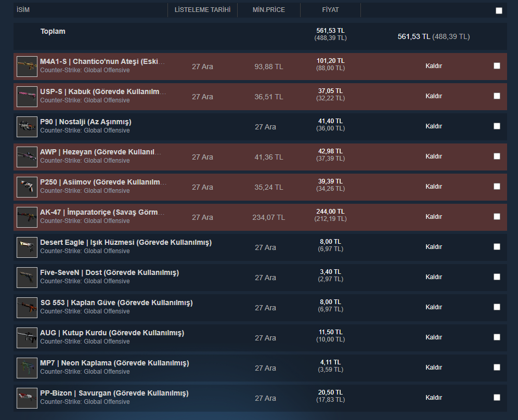
Task: Sort listings by İSİM column
Action: [23, 10]
